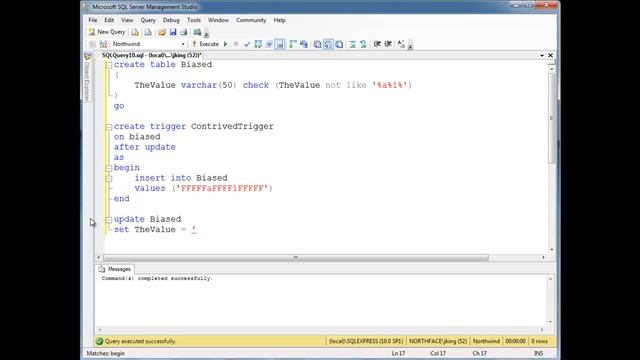Select Results to Text mode

pyautogui.click(x=317, y=44)
